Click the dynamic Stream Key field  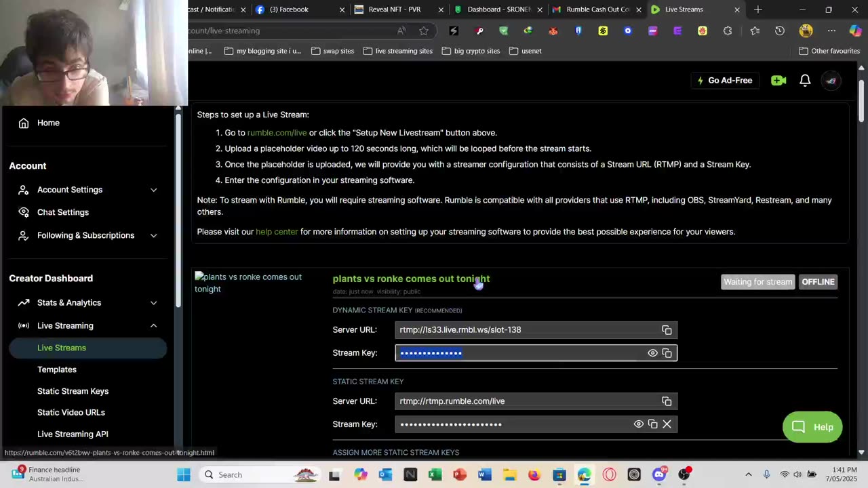(x=536, y=353)
